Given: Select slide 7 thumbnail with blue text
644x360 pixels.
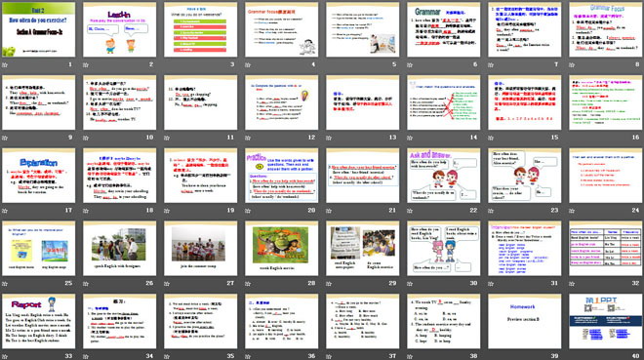Looking at the screenshot, I should pos(525,29).
